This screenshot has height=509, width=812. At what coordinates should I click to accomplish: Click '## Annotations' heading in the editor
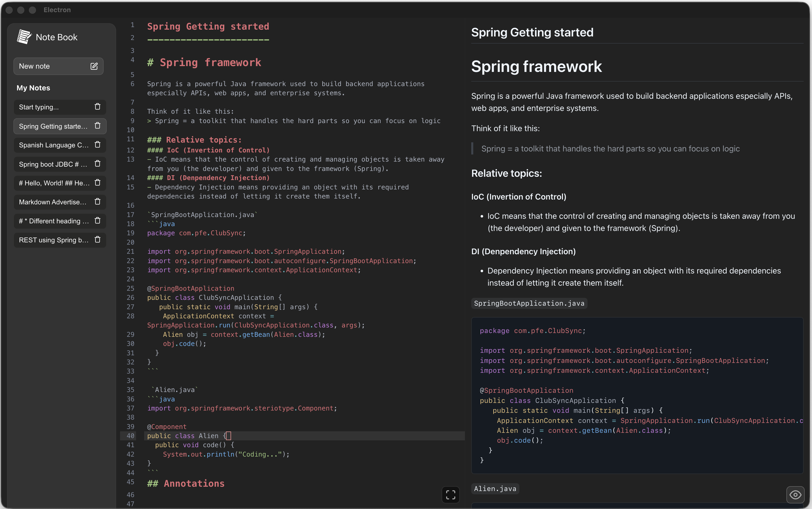(186, 483)
